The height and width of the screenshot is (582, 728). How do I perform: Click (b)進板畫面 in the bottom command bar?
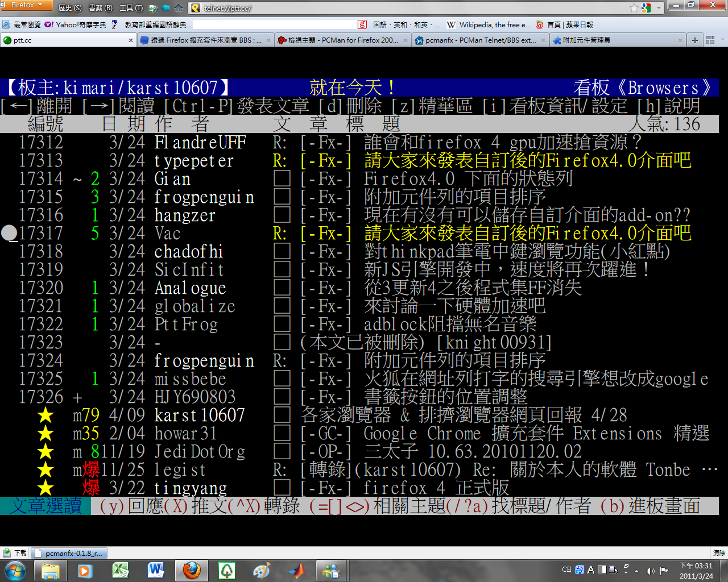pyautogui.click(x=651, y=506)
